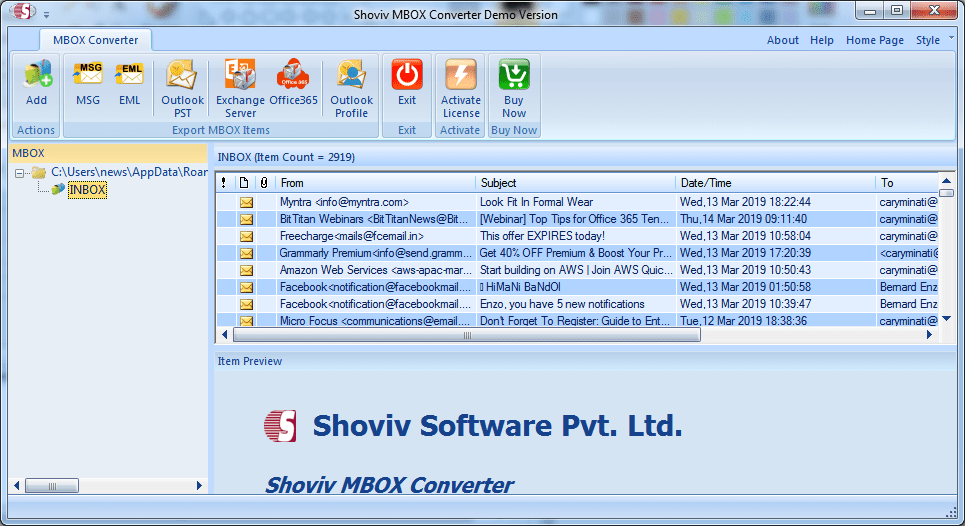
Task: Click the red Exit power icon
Action: tap(407, 74)
